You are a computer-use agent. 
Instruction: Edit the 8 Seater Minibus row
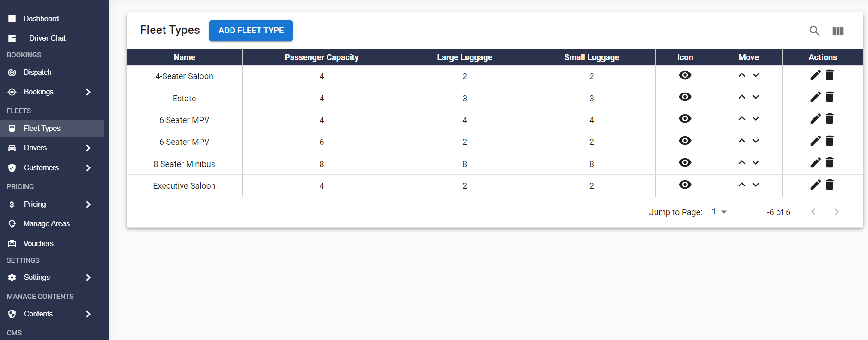pos(815,163)
